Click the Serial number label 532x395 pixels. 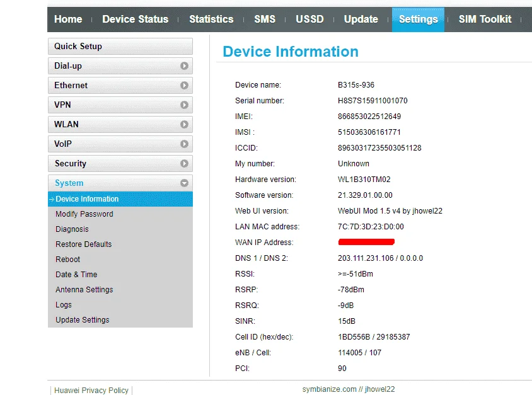click(x=260, y=101)
